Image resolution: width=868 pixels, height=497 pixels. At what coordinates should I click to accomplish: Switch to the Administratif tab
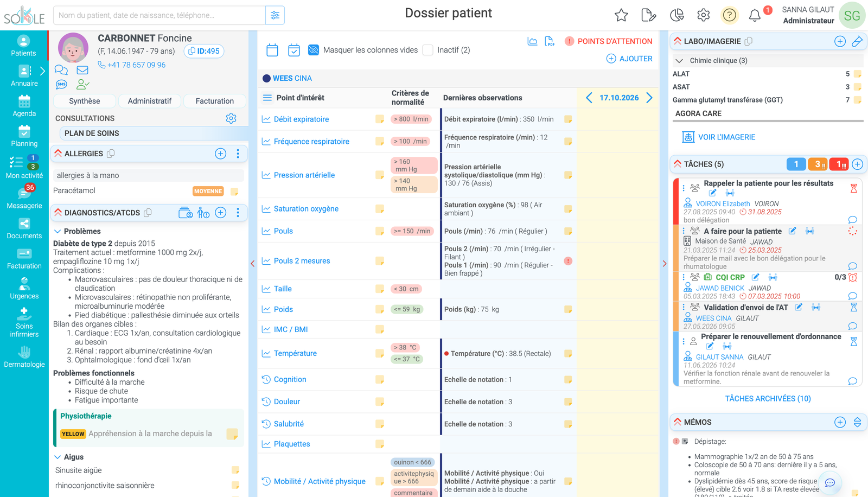pyautogui.click(x=150, y=101)
